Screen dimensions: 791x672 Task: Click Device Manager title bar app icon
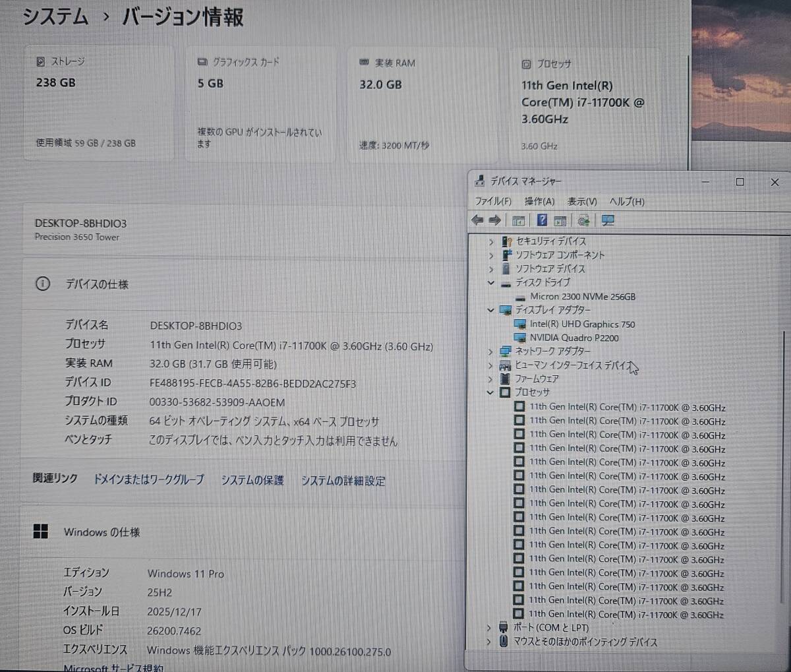tap(480, 181)
